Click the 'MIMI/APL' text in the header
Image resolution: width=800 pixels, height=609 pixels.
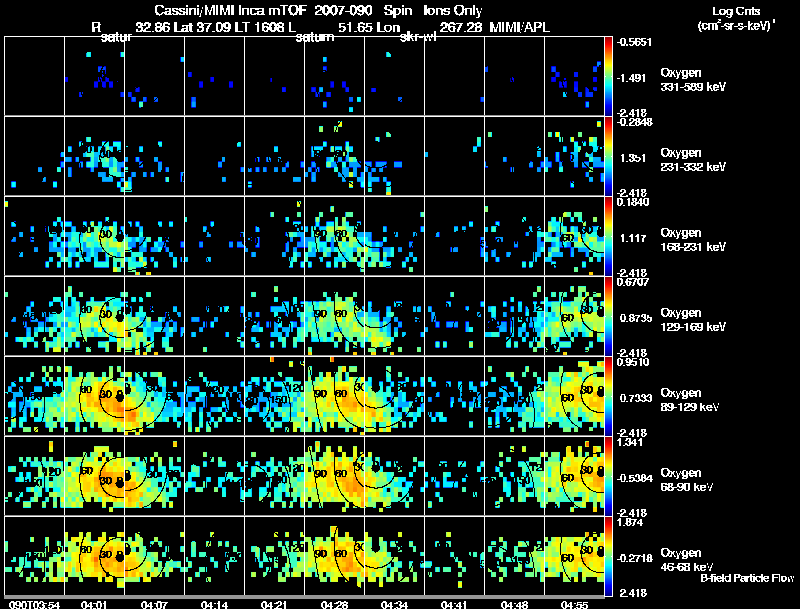point(519,27)
